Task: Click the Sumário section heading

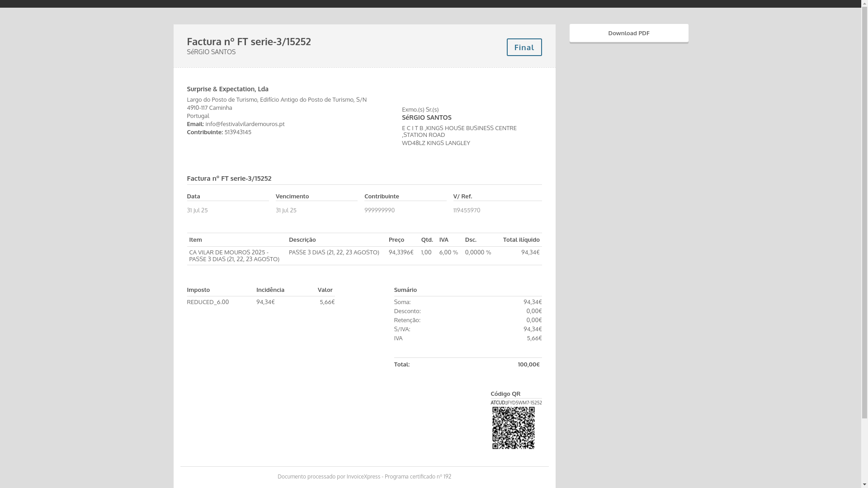Action: (x=405, y=290)
